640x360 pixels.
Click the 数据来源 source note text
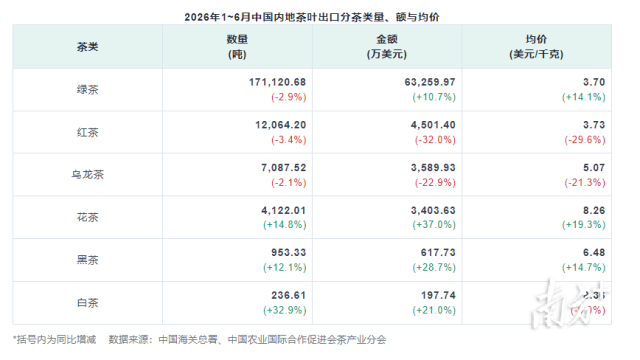coord(247,340)
